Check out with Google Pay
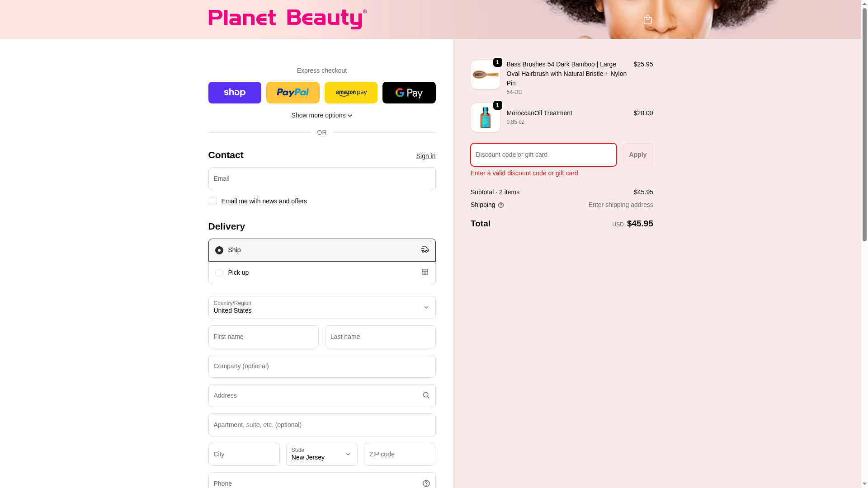This screenshot has width=868, height=488. pos(409,93)
